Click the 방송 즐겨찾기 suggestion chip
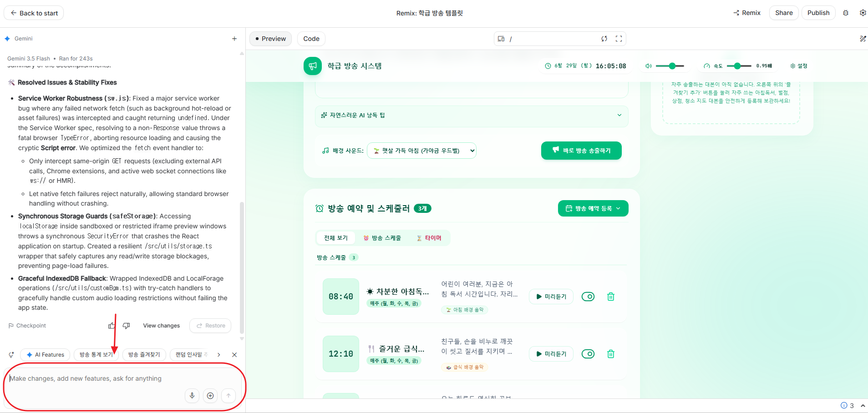868x413 pixels. (144, 355)
